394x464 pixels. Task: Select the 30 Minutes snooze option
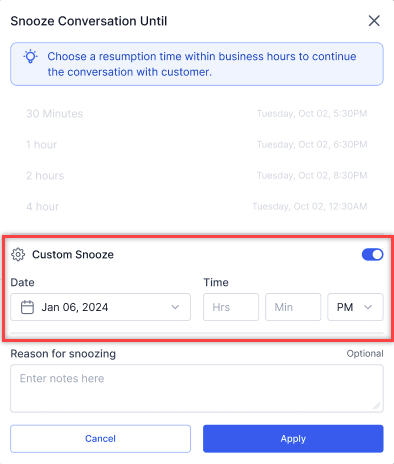click(x=197, y=114)
